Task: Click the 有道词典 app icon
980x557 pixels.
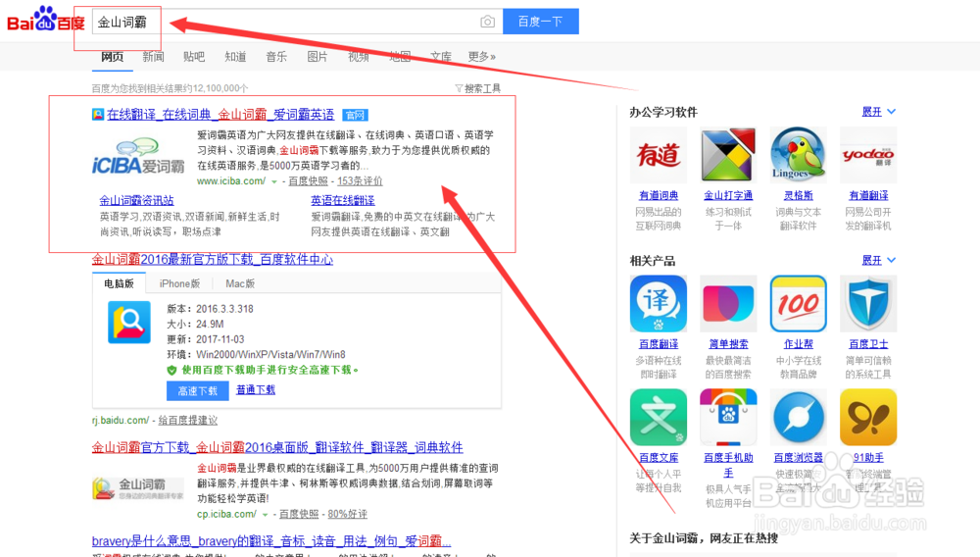Action: point(659,154)
